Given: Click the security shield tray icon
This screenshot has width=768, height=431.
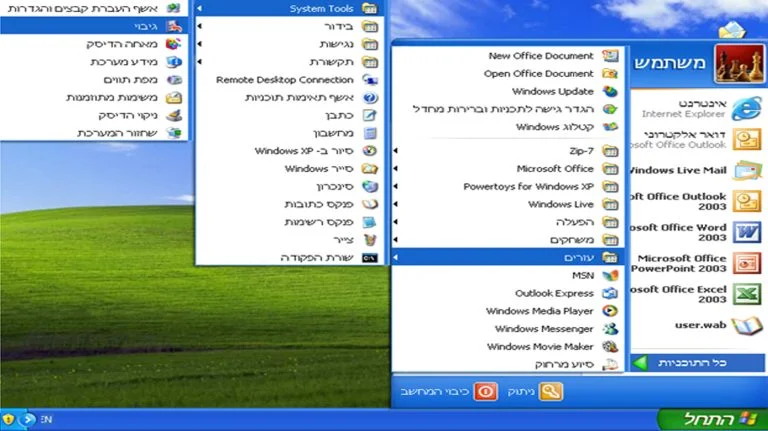Looking at the screenshot, I should [8, 420].
